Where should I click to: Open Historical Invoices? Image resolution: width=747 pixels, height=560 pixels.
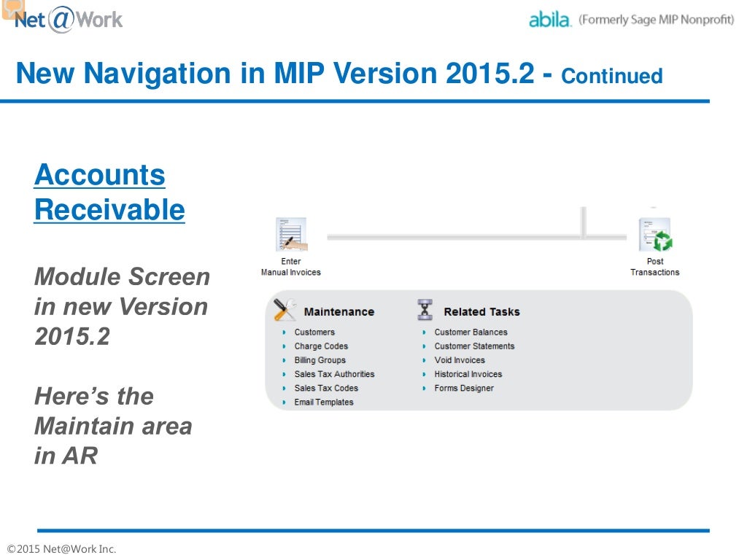pos(468,374)
